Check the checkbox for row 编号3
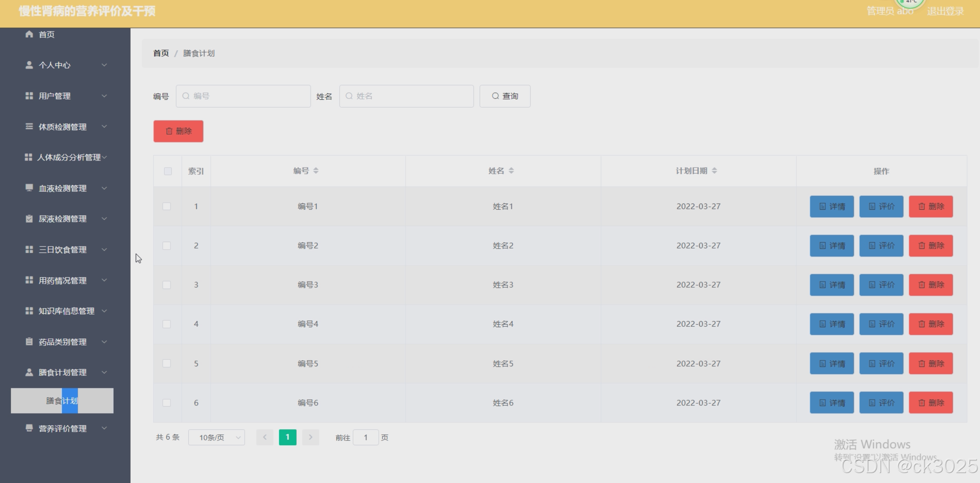This screenshot has height=483, width=980. (167, 285)
